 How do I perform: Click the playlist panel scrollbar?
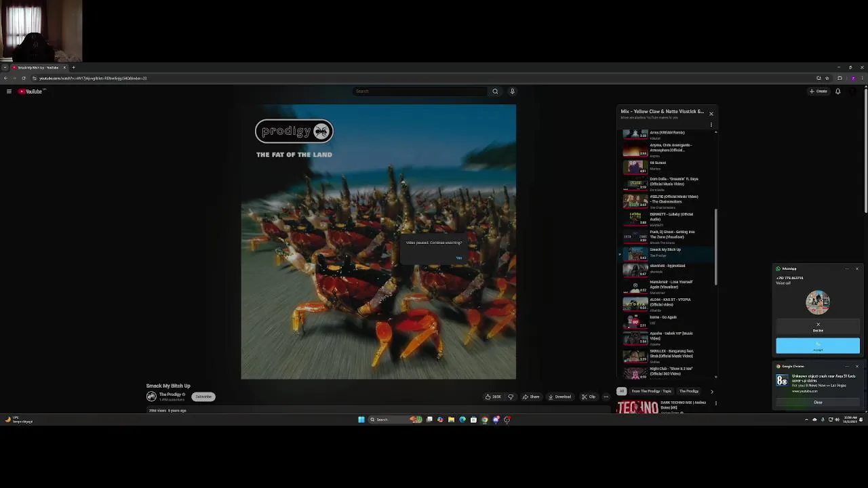pos(716,247)
